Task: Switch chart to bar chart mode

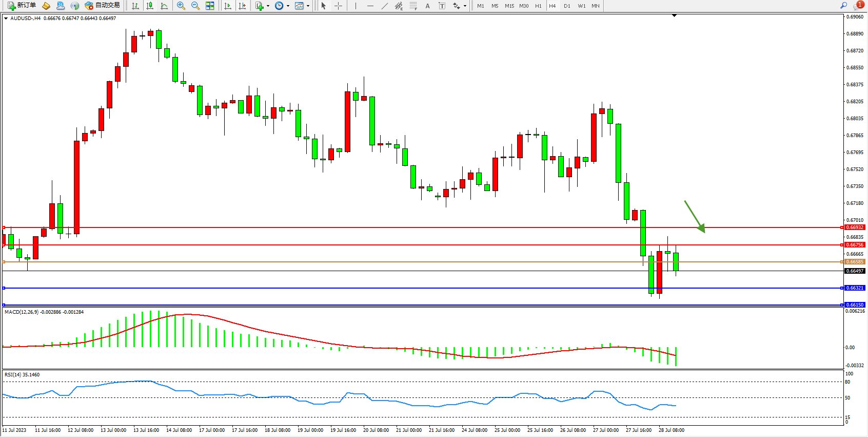Action: [135, 6]
